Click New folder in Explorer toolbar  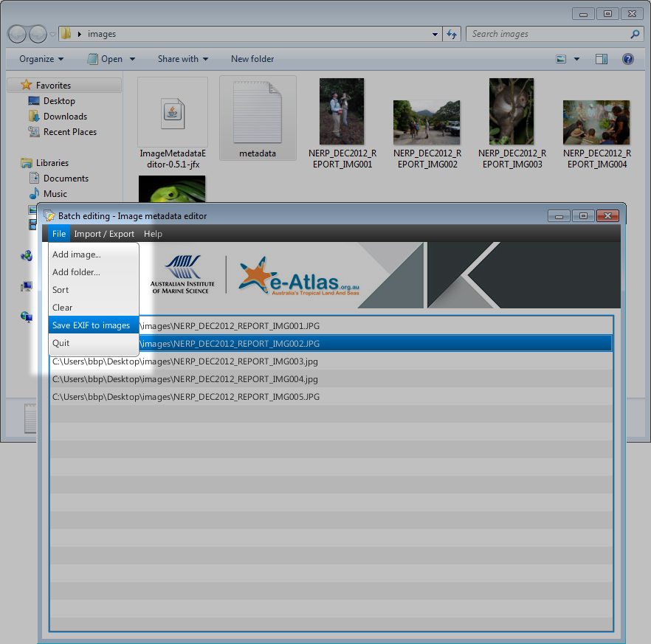pyautogui.click(x=252, y=59)
